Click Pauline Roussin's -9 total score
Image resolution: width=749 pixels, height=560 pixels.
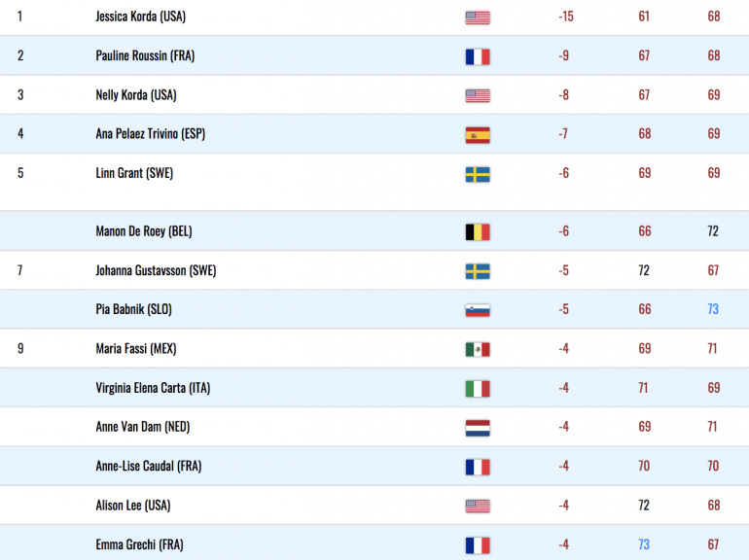click(563, 55)
